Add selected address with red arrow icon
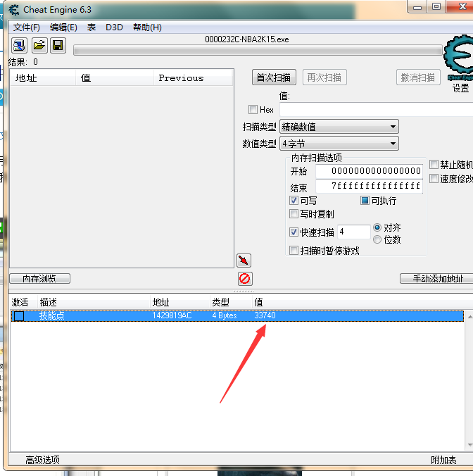 point(244,261)
